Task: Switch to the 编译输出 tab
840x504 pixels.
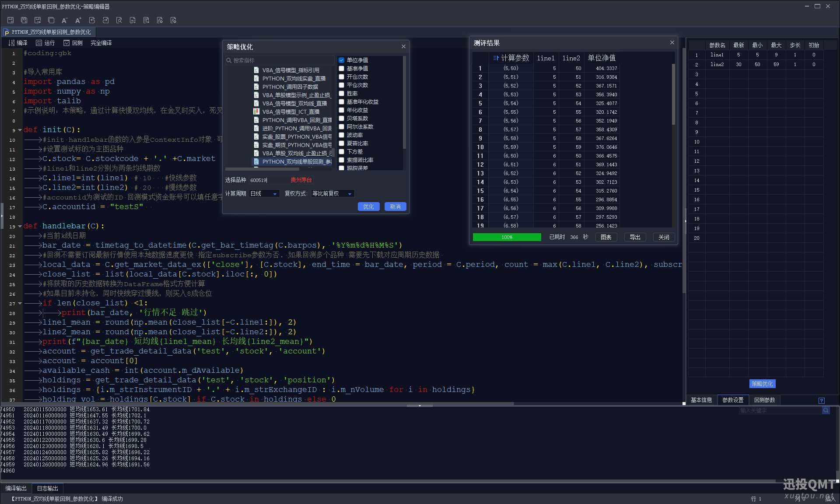Action: coord(16,488)
